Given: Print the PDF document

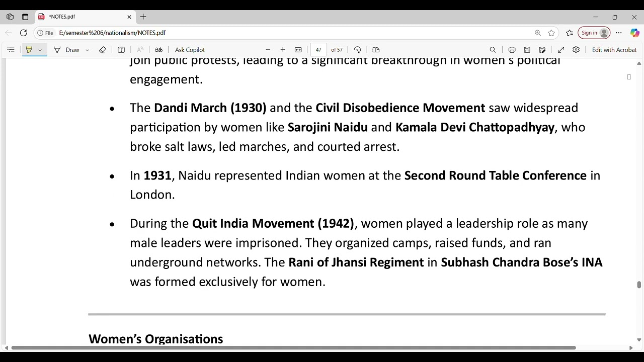Looking at the screenshot, I should coord(512,50).
